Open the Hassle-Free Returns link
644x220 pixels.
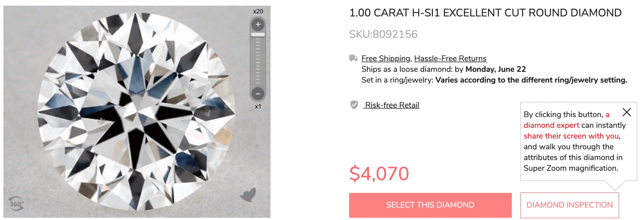point(450,59)
